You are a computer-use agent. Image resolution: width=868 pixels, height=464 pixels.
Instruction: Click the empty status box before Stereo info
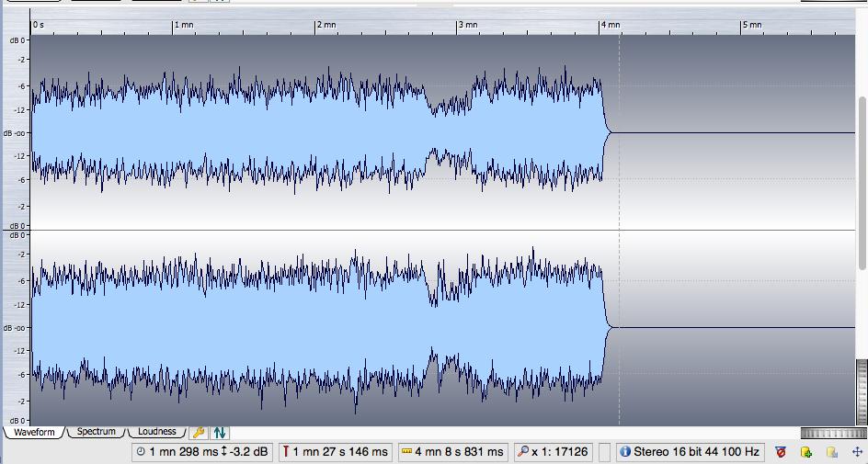point(604,452)
